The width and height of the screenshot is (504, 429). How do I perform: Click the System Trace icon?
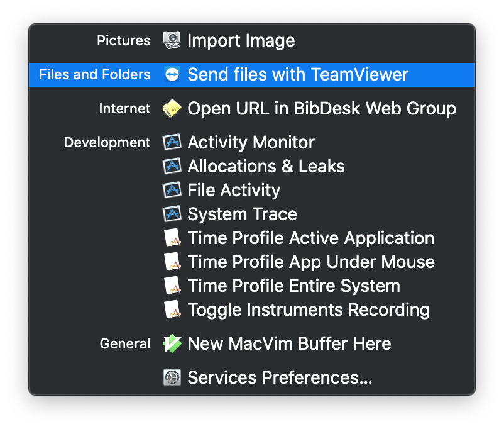click(x=172, y=214)
